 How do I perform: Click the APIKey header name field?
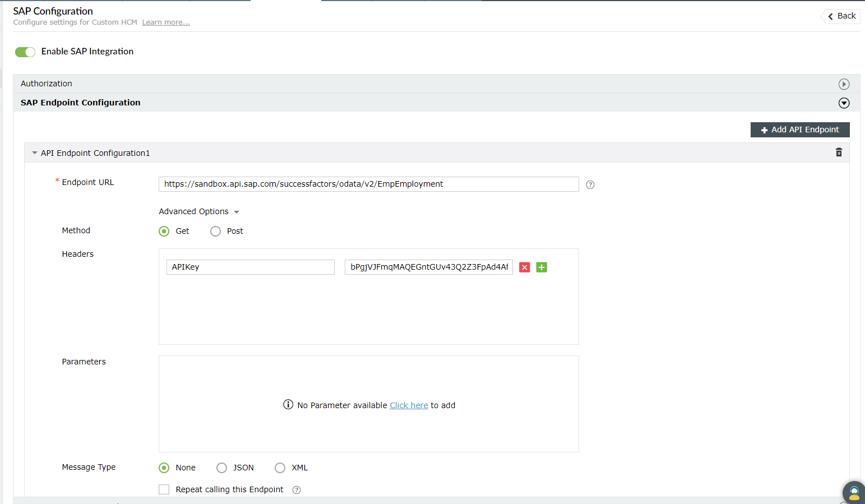251,267
